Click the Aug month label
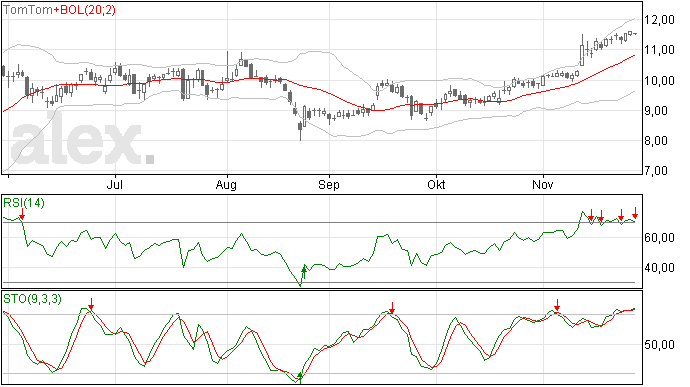This screenshot has width=690, height=387. [x=226, y=185]
